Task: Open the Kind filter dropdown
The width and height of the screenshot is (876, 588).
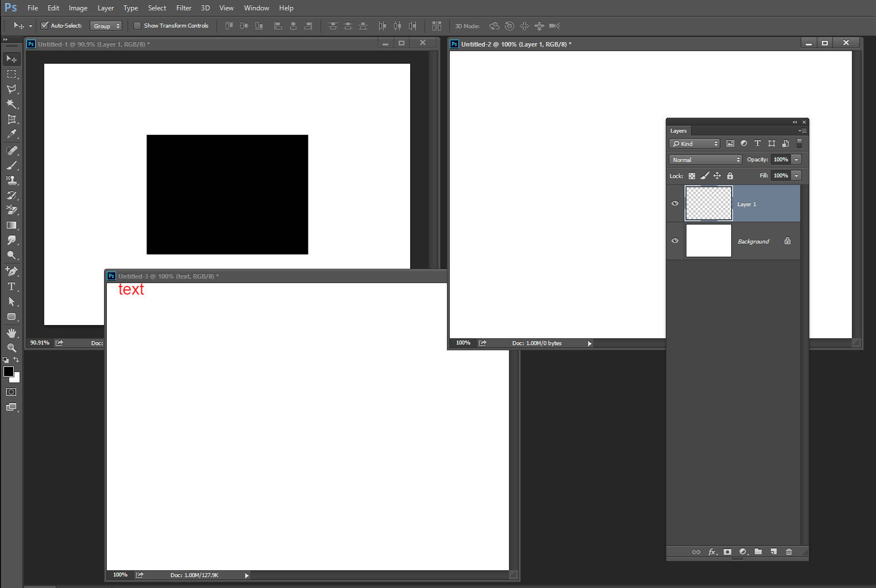Action: coord(694,144)
